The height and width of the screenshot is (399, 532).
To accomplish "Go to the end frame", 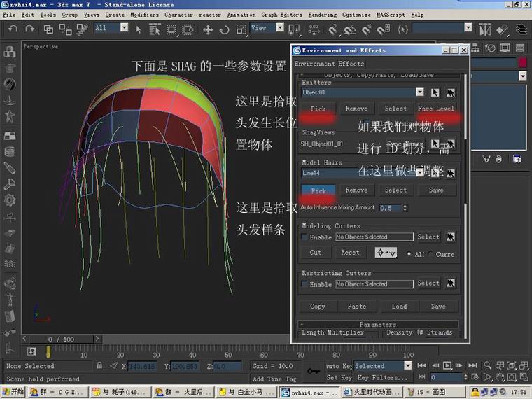I will pyautogui.click(x=472, y=365).
